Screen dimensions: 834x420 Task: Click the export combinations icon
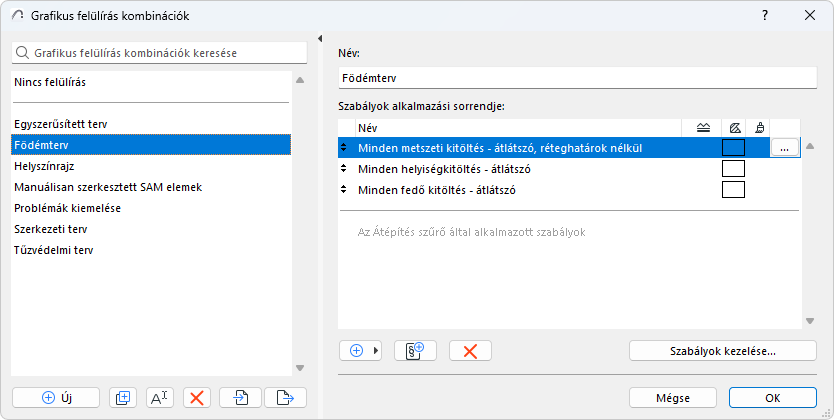[285, 397]
